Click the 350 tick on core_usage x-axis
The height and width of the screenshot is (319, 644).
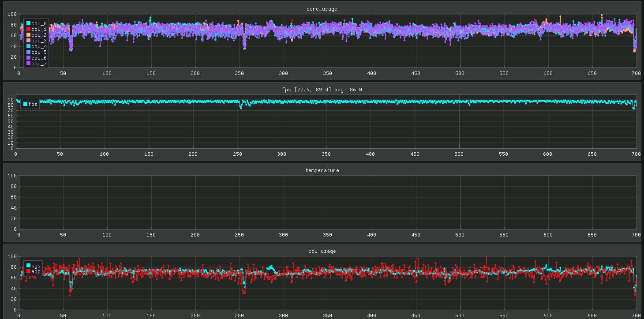click(327, 73)
